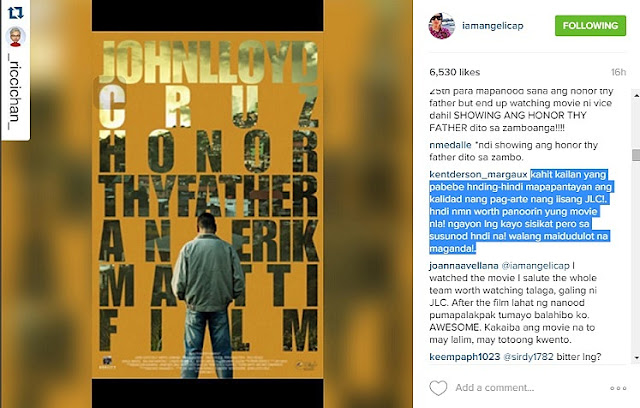The height and width of the screenshot is (408, 640).
Task: Open kentderson_margaux commenter profile
Action: click(478, 175)
